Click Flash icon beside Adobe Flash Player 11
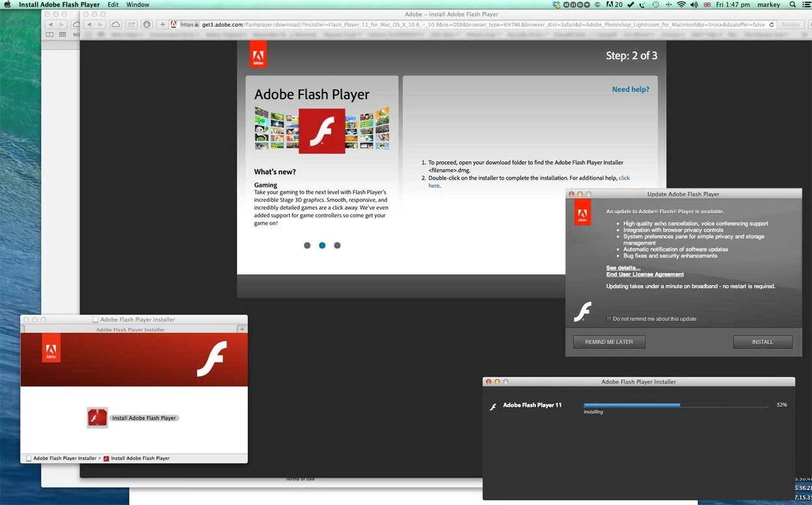Screen dimensions: 812x505 pos(493,407)
